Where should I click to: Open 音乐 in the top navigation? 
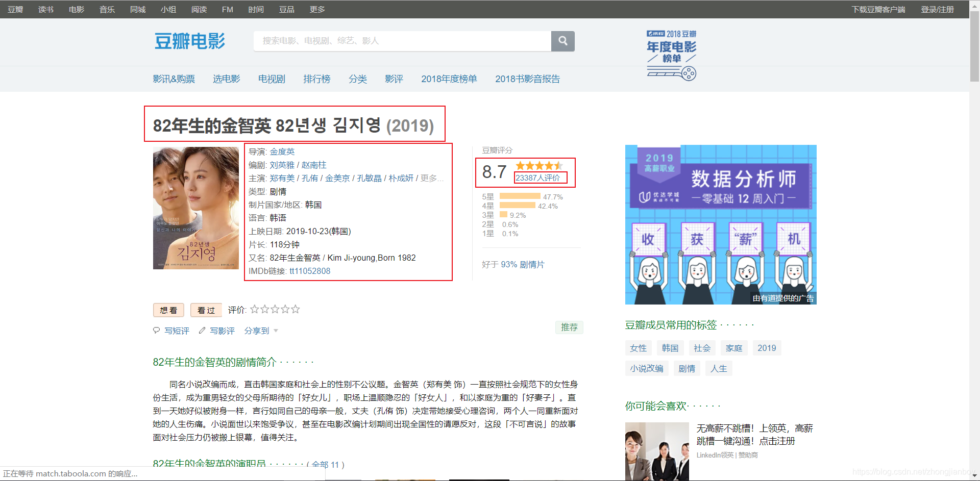pyautogui.click(x=107, y=9)
